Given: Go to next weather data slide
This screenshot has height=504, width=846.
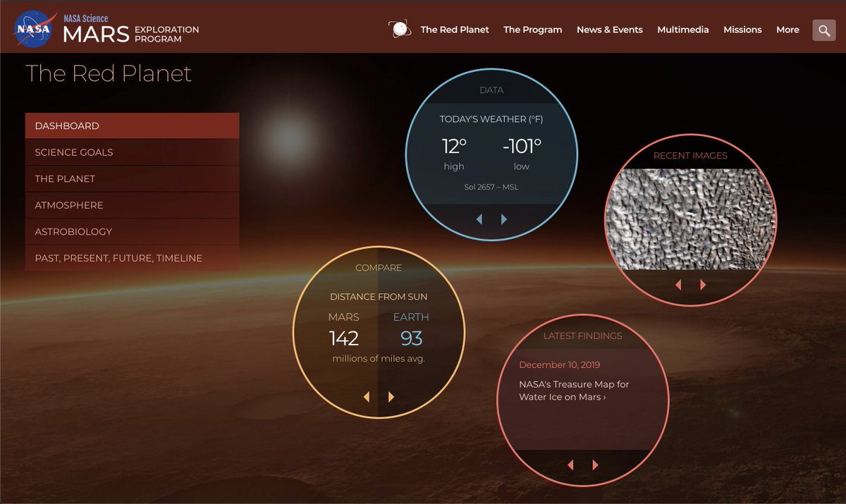Looking at the screenshot, I should tap(504, 219).
